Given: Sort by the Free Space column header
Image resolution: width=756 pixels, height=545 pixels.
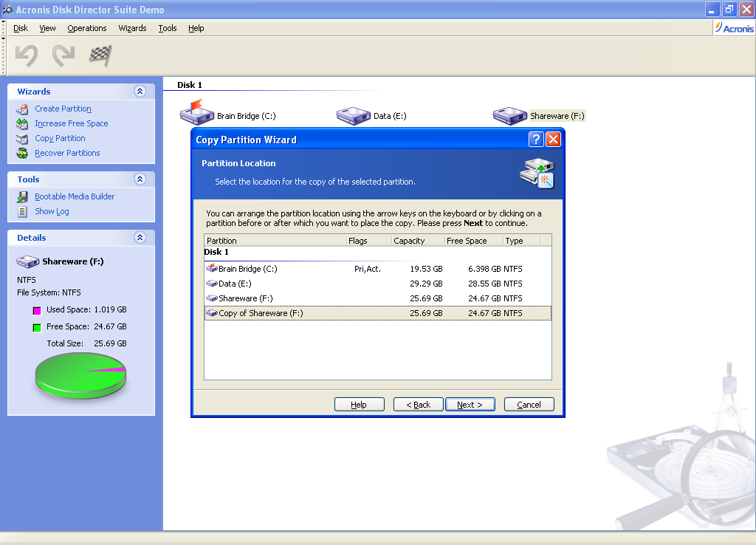Looking at the screenshot, I should tap(474, 241).
